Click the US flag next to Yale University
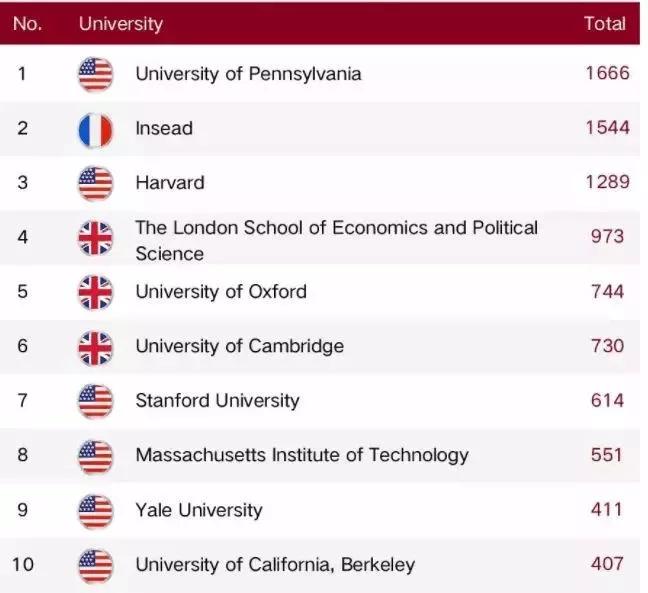Screen dimensions: 648x593 pos(96,511)
